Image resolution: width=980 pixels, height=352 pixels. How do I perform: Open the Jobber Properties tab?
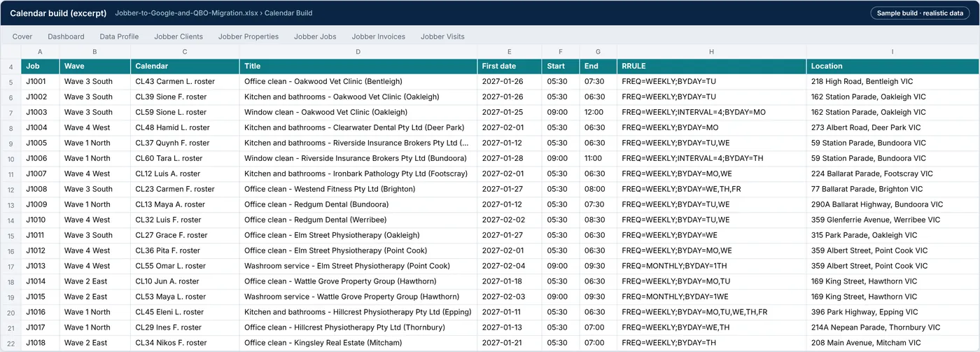pos(248,36)
